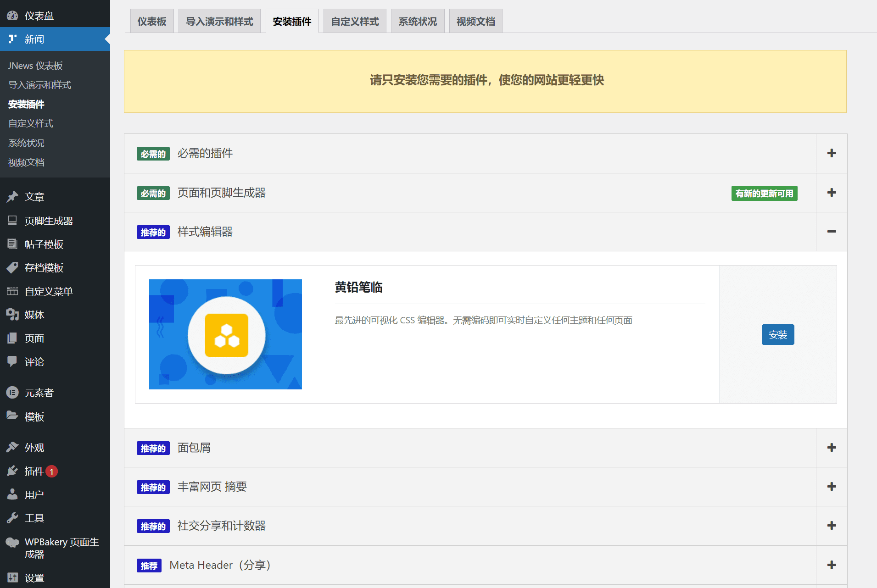Image resolution: width=877 pixels, height=588 pixels.
Task: Open the 插件 icon with red badge
Action: coord(12,471)
